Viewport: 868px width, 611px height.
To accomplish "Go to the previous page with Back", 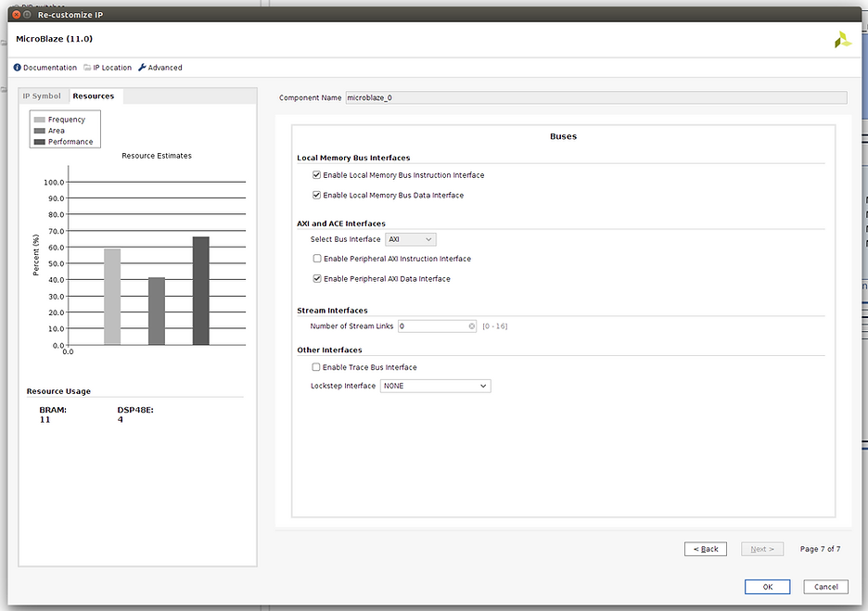I will [705, 549].
